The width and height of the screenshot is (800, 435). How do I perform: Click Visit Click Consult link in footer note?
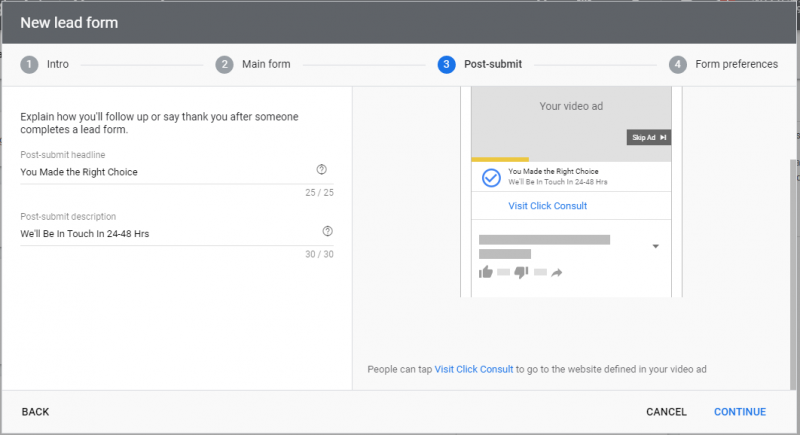coord(473,369)
